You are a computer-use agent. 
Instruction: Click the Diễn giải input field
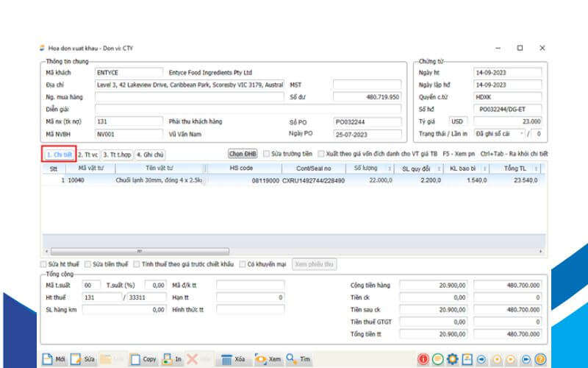click(189, 109)
